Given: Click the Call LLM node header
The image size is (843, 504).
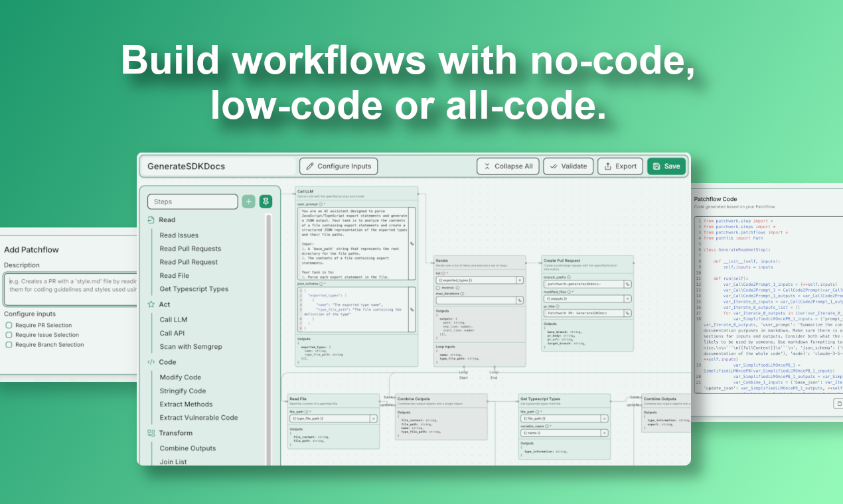Looking at the screenshot, I should (x=356, y=193).
